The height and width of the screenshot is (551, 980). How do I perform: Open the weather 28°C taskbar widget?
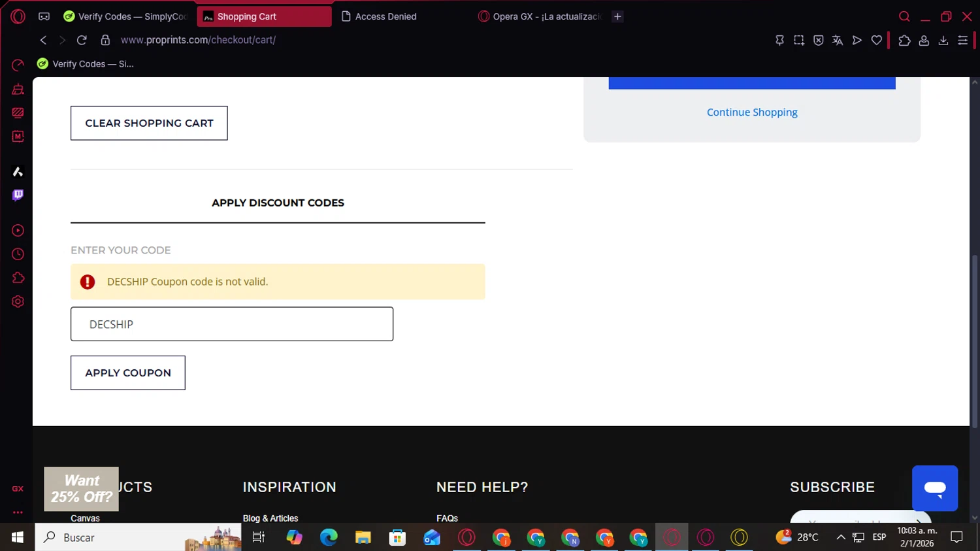click(797, 537)
